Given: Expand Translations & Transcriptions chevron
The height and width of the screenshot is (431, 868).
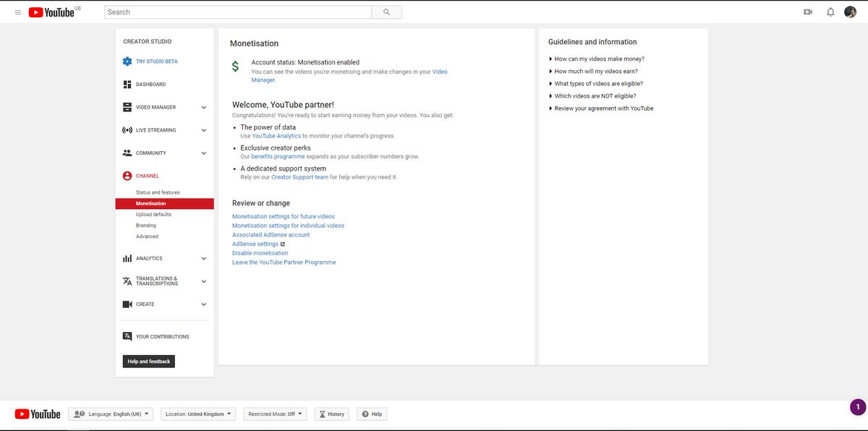Looking at the screenshot, I should [204, 281].
